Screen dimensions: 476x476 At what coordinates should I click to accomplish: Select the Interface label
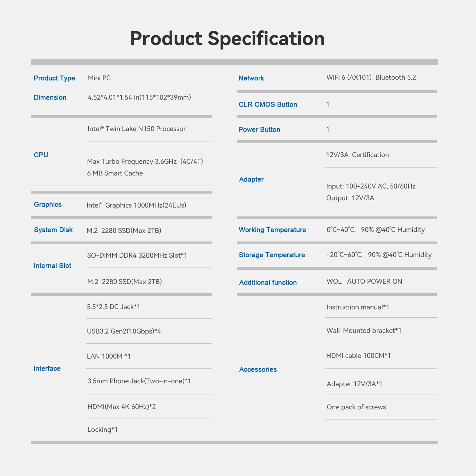[47, 368]
